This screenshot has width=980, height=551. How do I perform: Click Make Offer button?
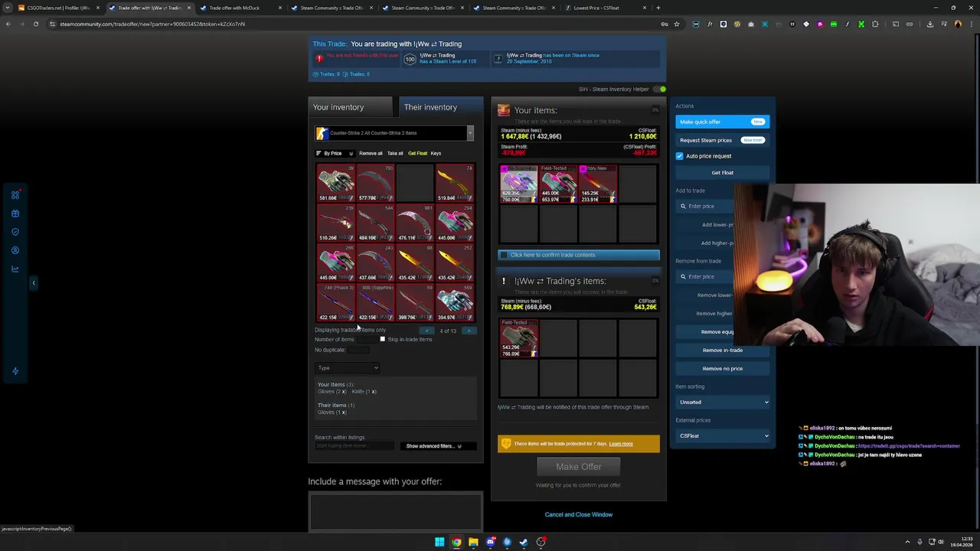(x=579, y=467)
